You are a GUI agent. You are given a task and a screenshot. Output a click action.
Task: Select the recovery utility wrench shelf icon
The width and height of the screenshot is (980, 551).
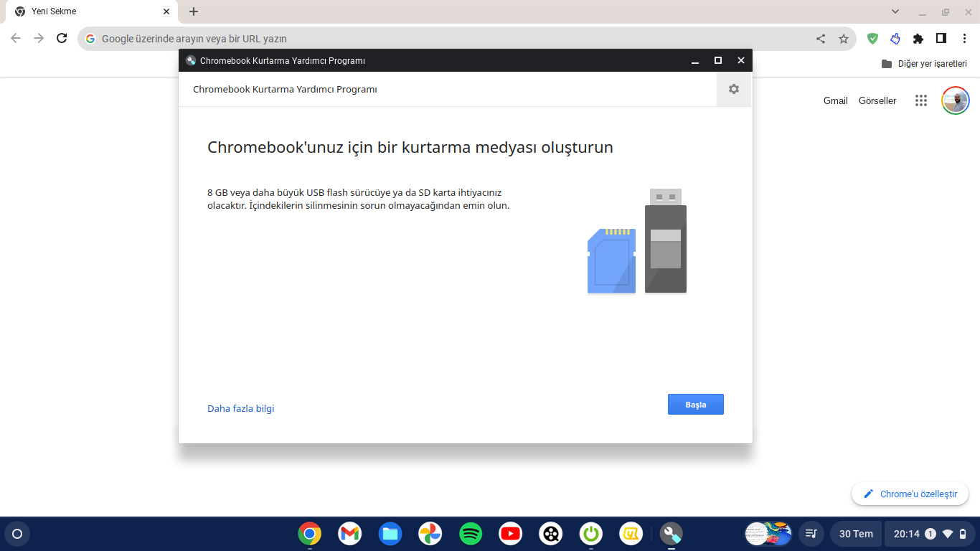(672, 534)
